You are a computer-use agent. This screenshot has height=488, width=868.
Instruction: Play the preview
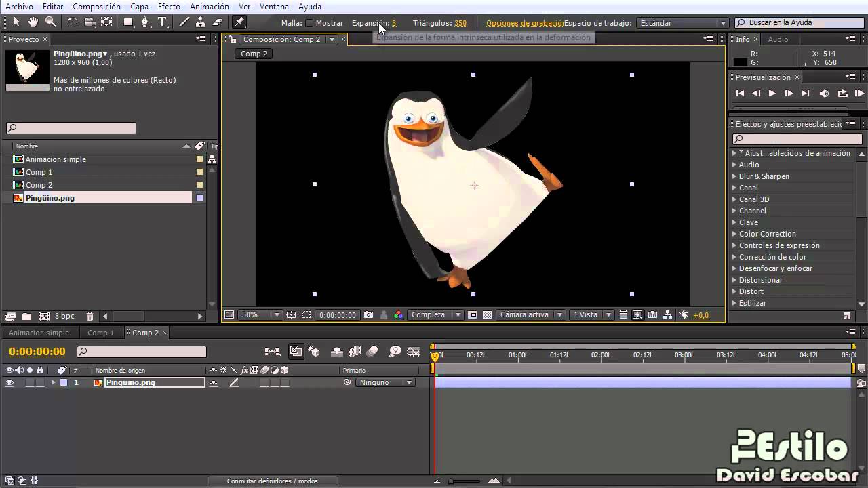click(x=772, y=94)
